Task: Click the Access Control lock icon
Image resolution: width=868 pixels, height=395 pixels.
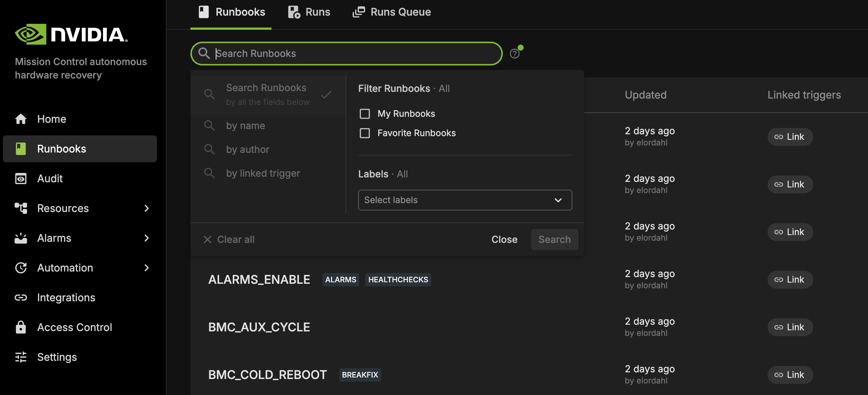Action: [x=21, y=327]
